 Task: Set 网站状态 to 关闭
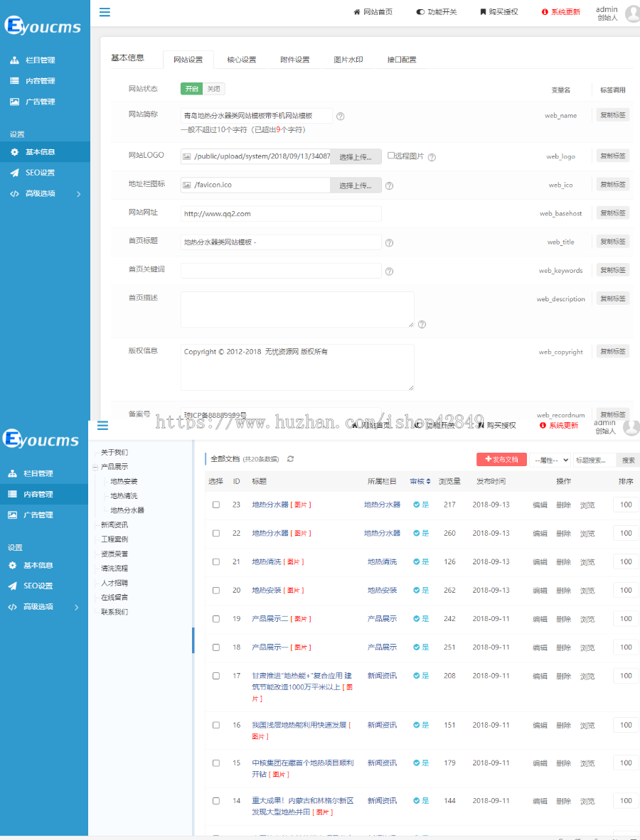214,89
